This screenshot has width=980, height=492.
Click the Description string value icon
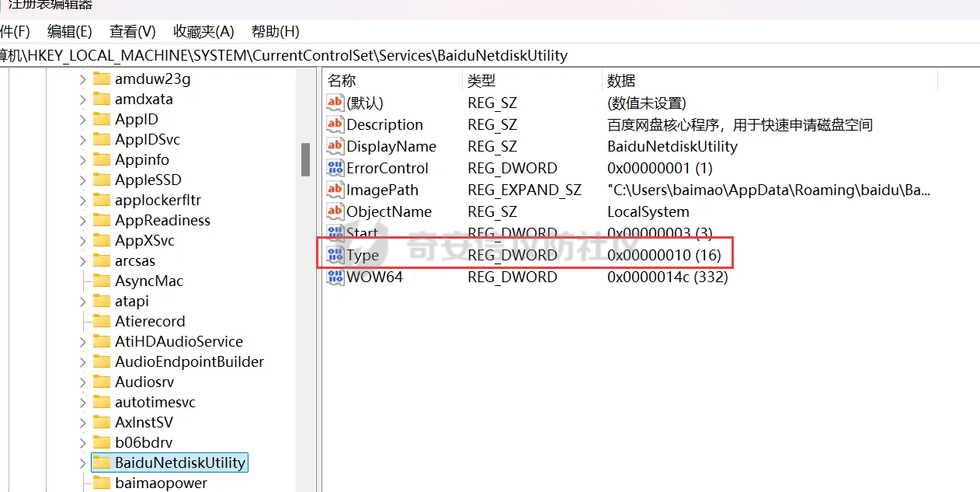tap(335, 124)
